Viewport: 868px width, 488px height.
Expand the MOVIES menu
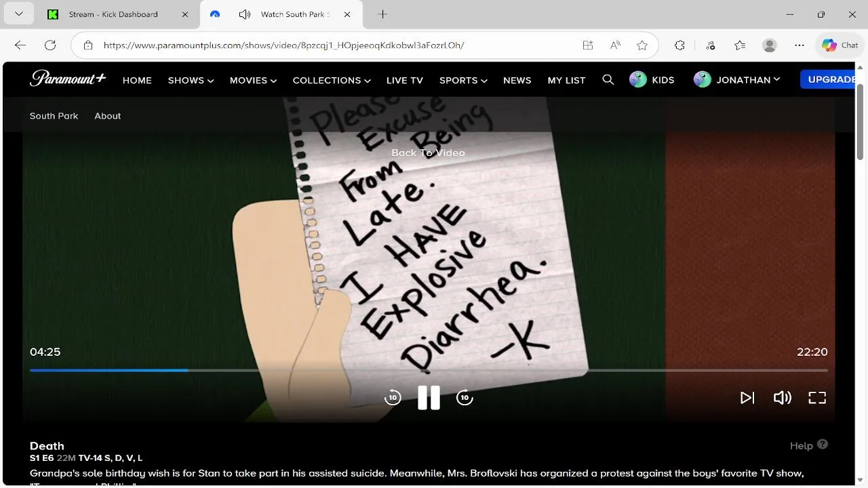tap(253, 80)
